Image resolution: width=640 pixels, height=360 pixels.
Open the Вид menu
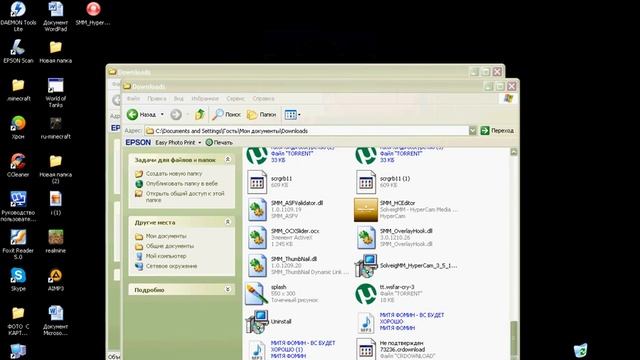(179, 99)
